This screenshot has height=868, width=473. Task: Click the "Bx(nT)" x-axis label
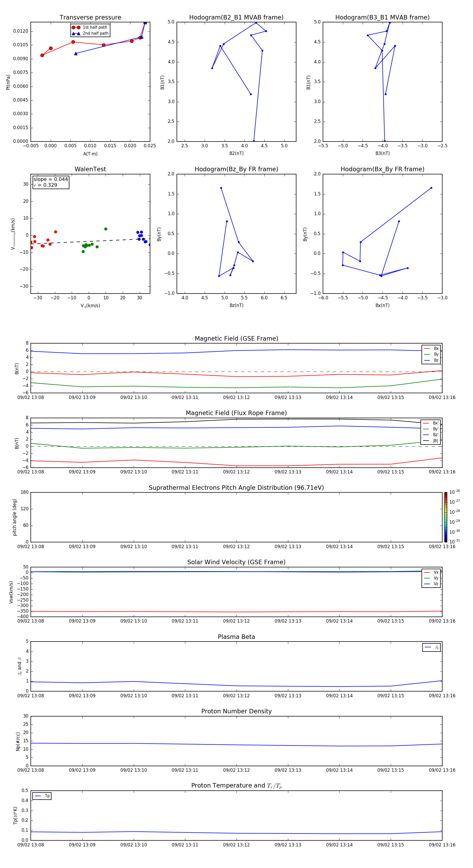[382, 305]
